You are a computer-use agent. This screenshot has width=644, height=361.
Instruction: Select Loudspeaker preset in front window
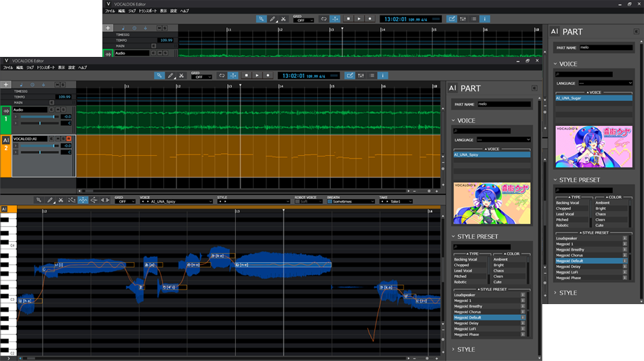click(489, 295)
